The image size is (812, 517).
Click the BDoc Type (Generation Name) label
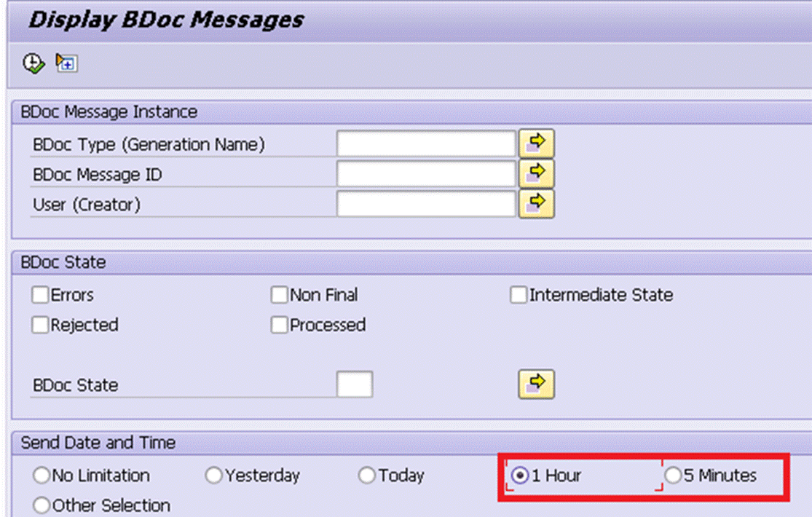[149, 144]
